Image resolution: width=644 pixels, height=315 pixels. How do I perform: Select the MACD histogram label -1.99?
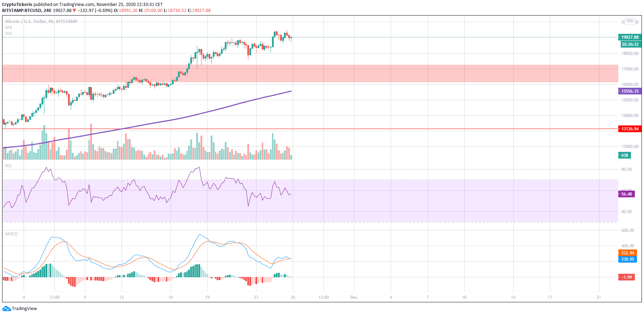pyautogui.click(x=627, y=277)
